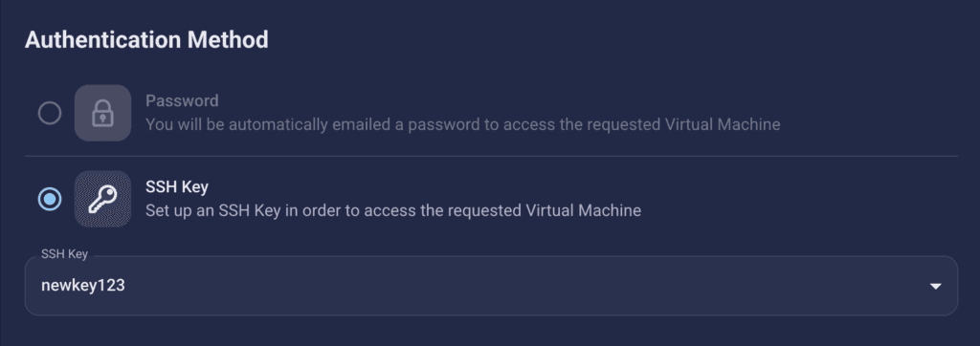The image size is (980, 346).
Task: Click the 'Set up an SSH Key' description
Action: (x=393, y=210)
